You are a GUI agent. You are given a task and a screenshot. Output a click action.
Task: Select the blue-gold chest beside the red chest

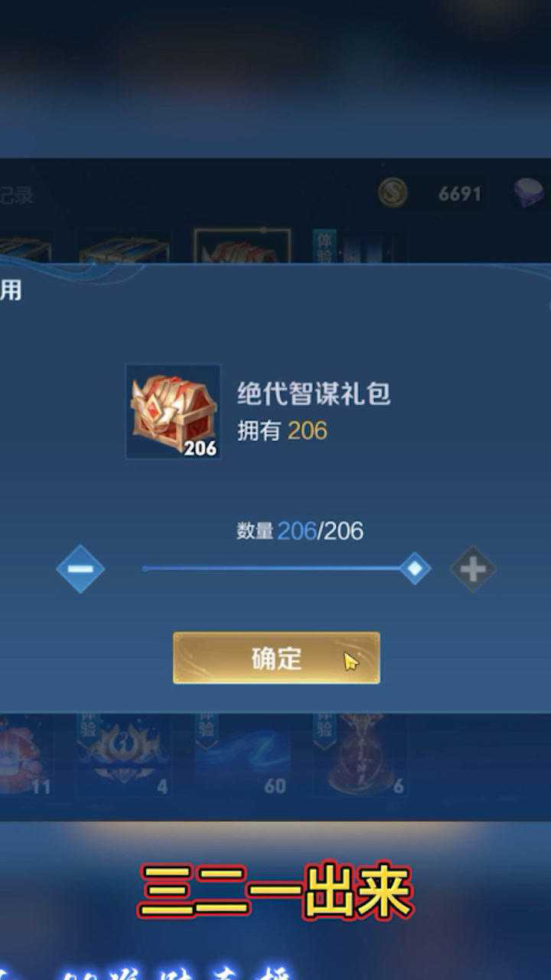pyautogui.click(x=124, y=247)
